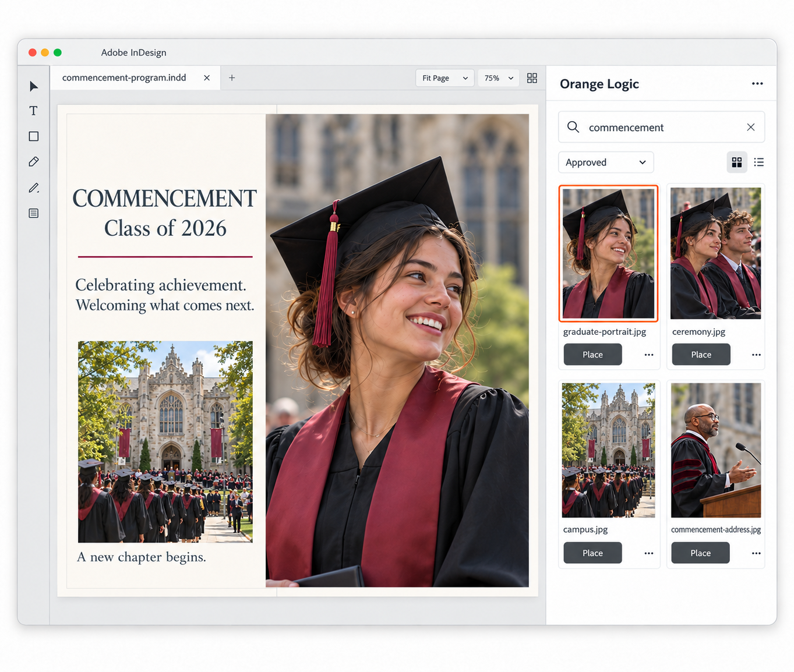
Task: Select the commencement-address.jpg thumbnail
Action: click(716, 450)
